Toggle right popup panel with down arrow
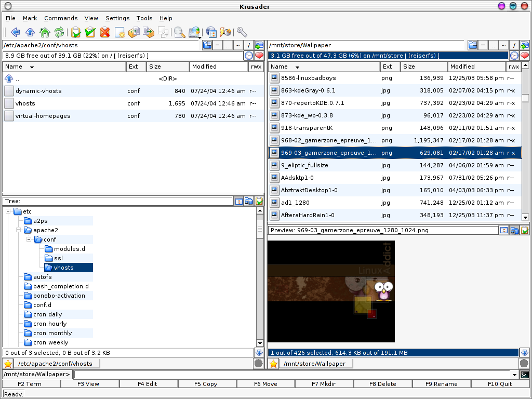 (525, 353)
